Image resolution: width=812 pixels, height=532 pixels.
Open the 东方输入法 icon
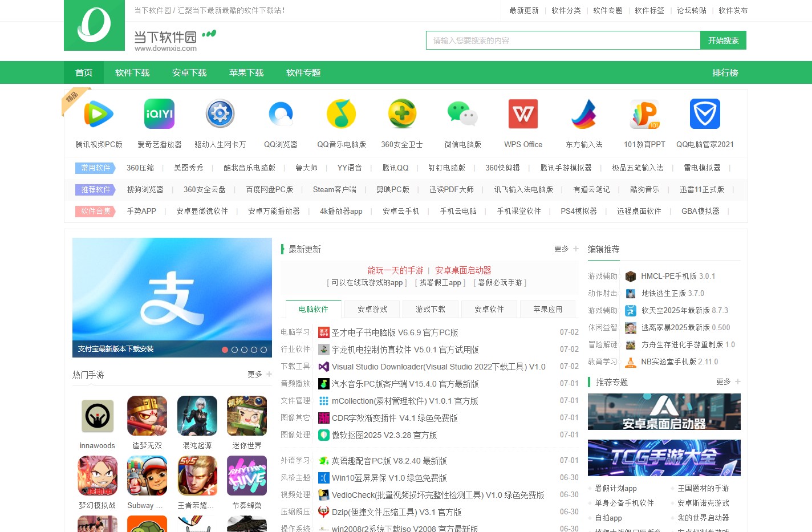(x=584, y=114)
